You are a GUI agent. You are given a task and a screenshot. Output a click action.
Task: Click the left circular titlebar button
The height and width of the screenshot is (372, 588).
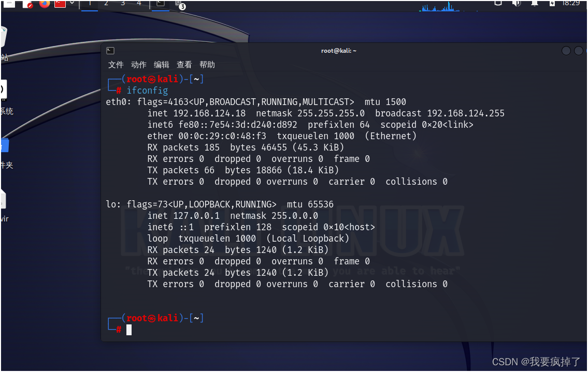566,51
